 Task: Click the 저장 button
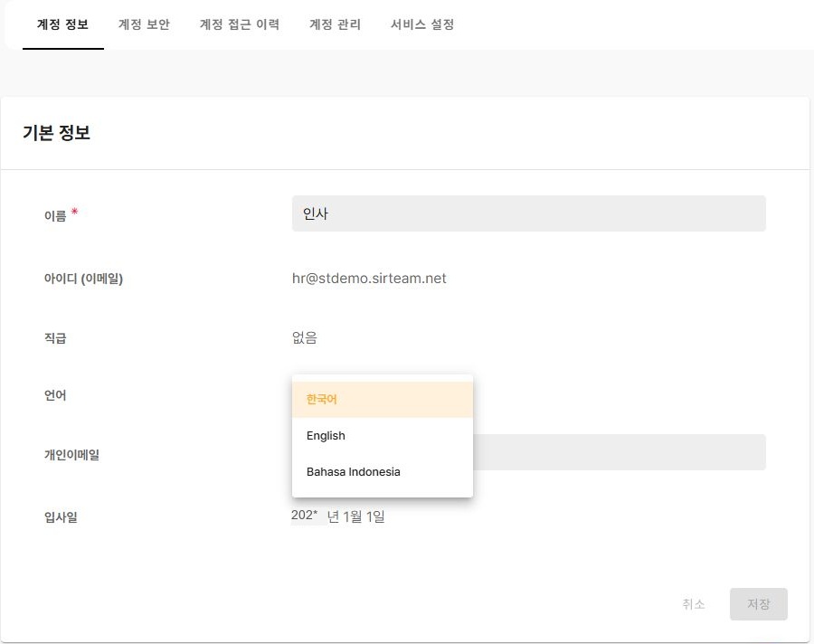pyautogui.click(x=759, y=604)
